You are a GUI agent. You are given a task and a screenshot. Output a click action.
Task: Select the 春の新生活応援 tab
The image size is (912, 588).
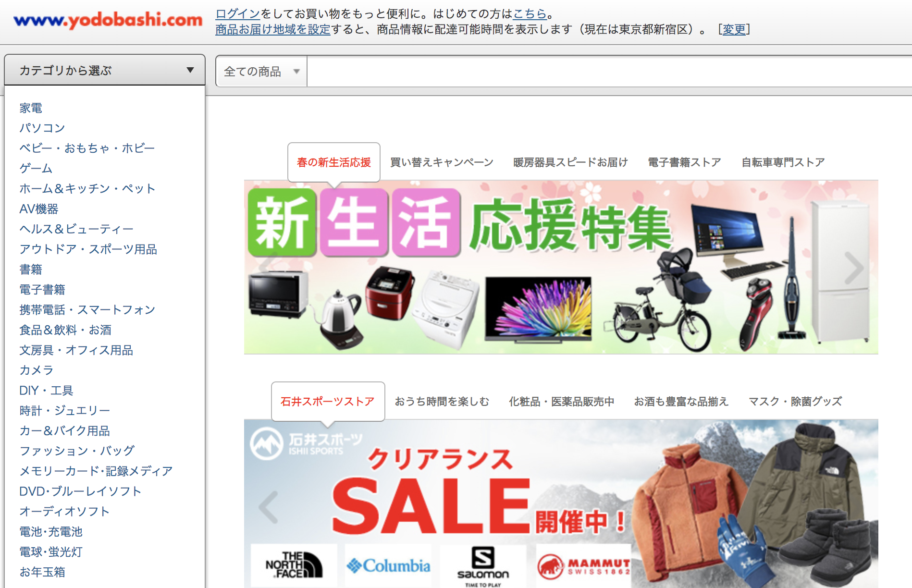(334, 162)
